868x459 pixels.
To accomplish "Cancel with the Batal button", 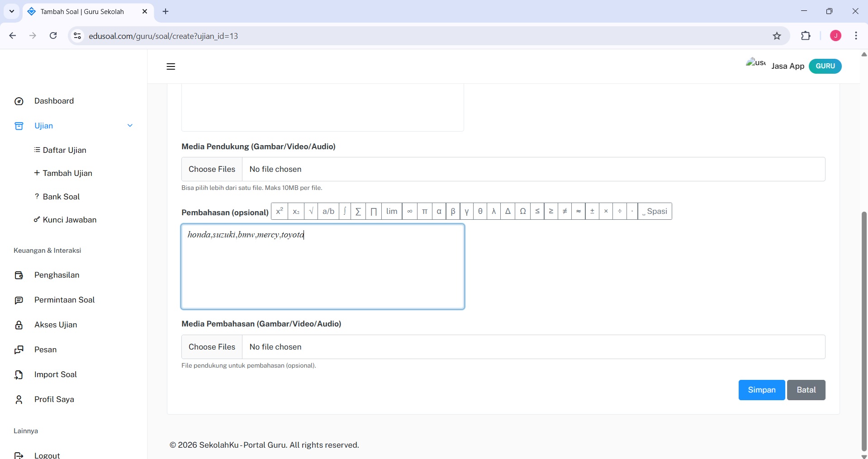I will [806, 390].
